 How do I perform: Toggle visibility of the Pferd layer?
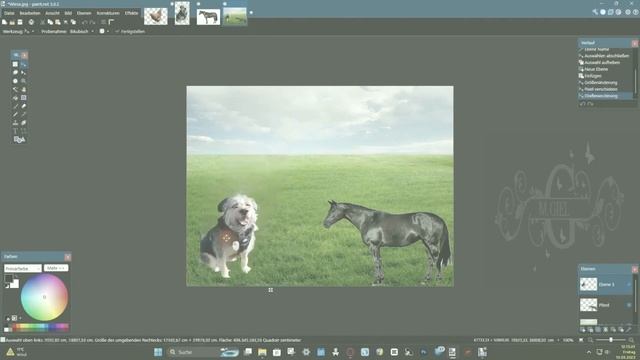coord(629,305)
